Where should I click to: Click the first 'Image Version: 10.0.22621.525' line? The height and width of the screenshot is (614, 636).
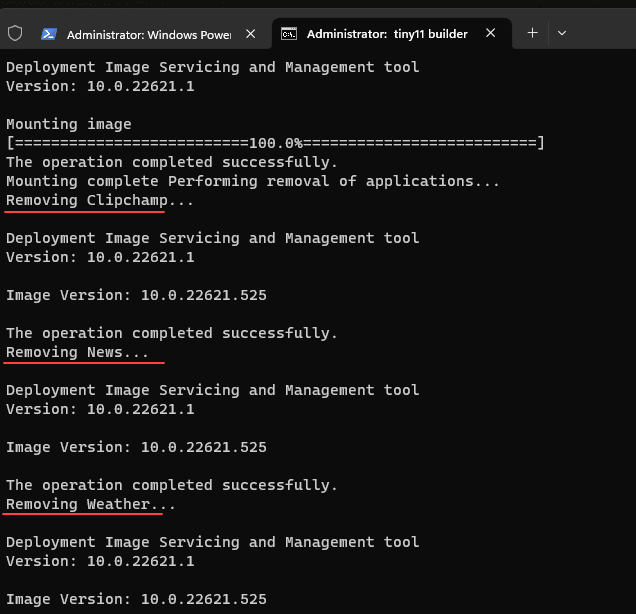click(x=136, y=295)
